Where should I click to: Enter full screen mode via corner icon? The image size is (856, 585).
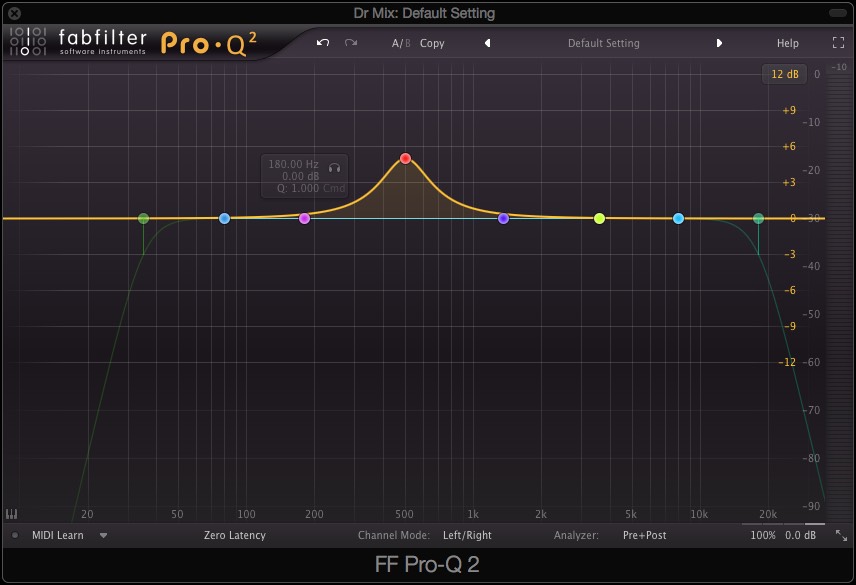pyautogui.click(x=838, y=43)
